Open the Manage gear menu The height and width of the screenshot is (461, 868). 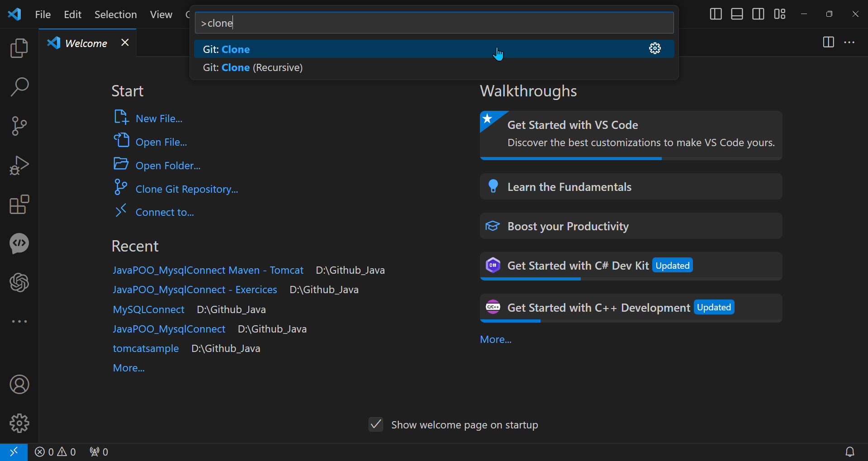click(19, 423)
